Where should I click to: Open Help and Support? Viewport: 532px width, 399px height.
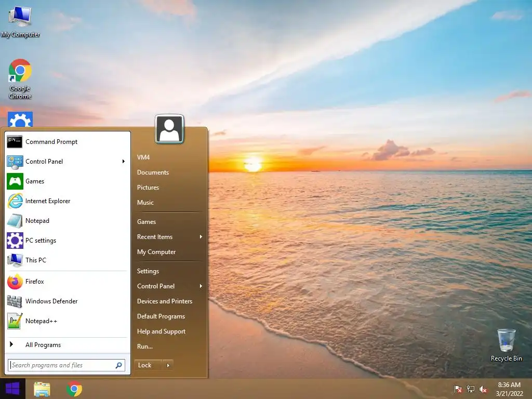[x=161, y=331]
